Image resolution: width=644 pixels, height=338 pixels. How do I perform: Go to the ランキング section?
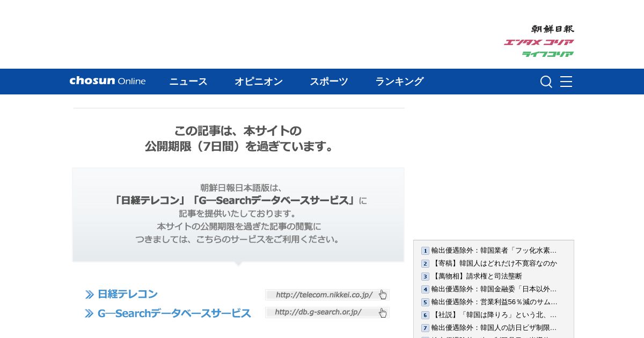[399, 82]
